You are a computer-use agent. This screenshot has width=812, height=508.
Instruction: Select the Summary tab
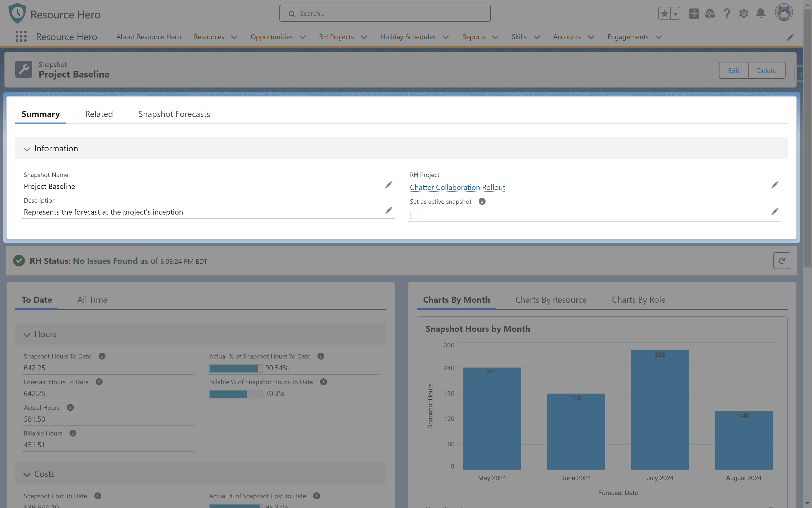click(x=41, y=114)
